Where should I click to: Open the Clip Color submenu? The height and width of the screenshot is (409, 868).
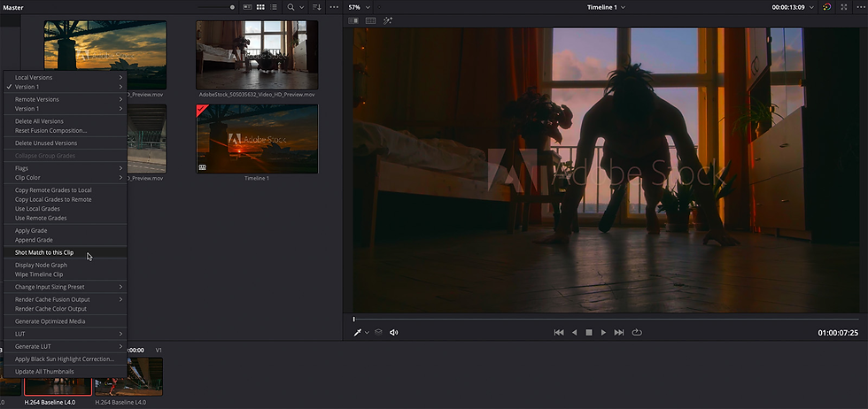click(x=66, y=178)
